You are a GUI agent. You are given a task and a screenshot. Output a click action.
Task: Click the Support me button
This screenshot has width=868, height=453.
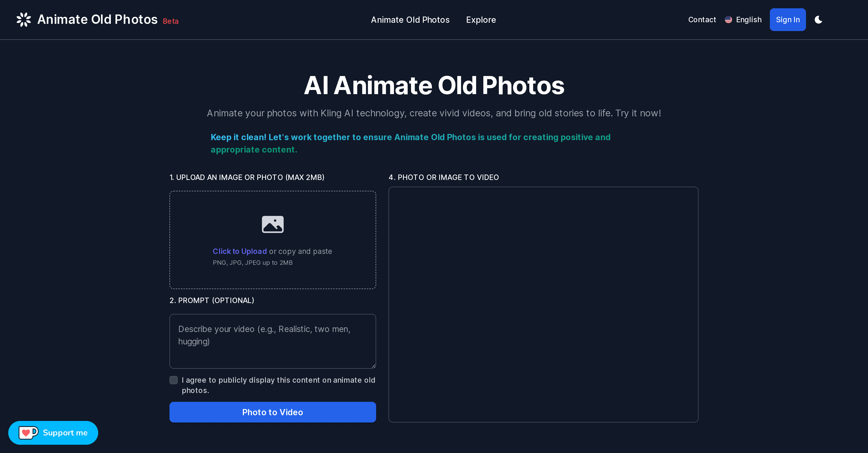pos(53,433)
